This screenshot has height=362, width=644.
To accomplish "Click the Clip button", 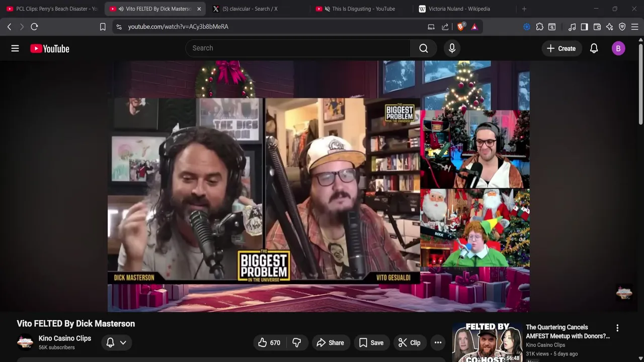I will 410,342.
